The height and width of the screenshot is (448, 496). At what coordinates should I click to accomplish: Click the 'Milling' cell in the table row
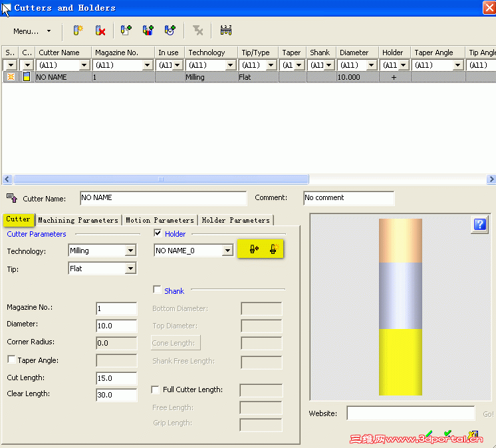pos(211,77)
